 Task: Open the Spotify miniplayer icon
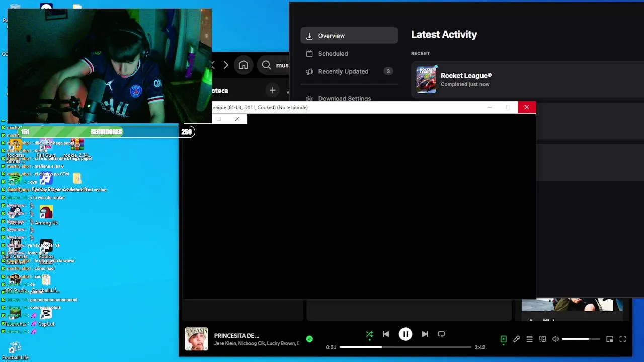pos(609,339)
